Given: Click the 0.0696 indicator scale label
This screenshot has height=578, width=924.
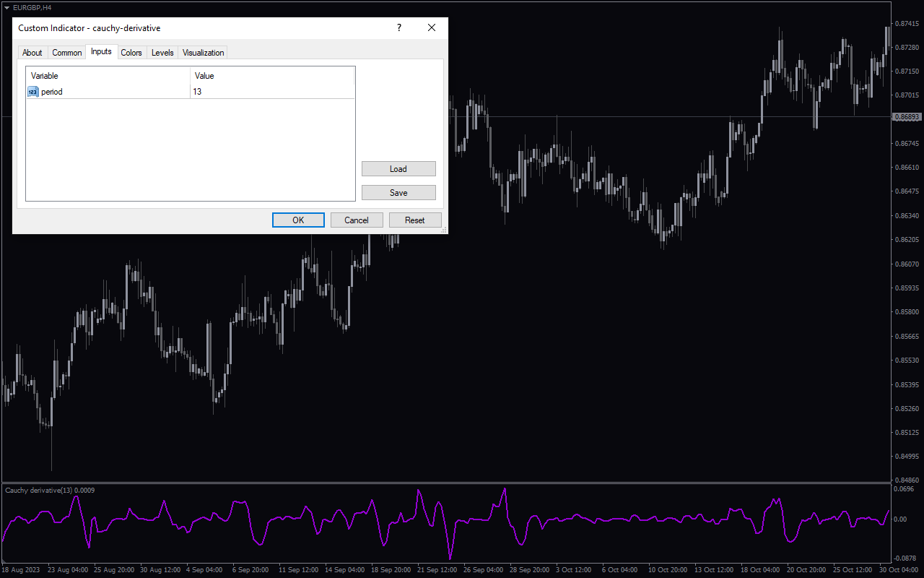Looking at the screenshot, I should coord(904,489).
